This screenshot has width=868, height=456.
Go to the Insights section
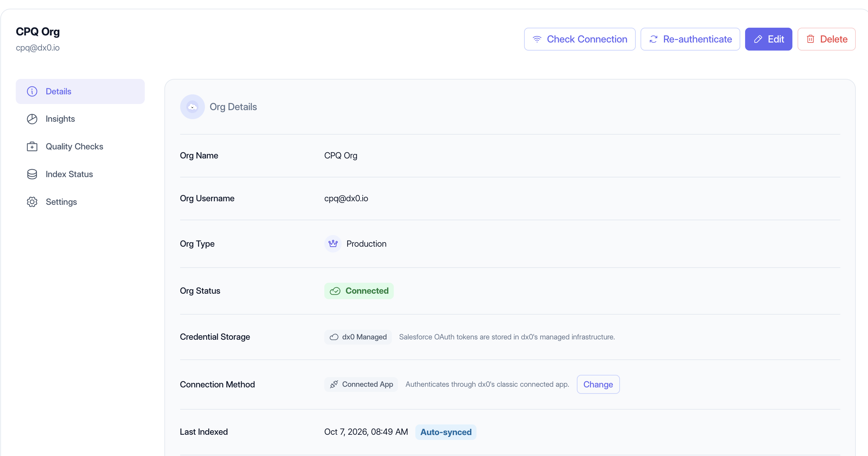click(80, 119)
